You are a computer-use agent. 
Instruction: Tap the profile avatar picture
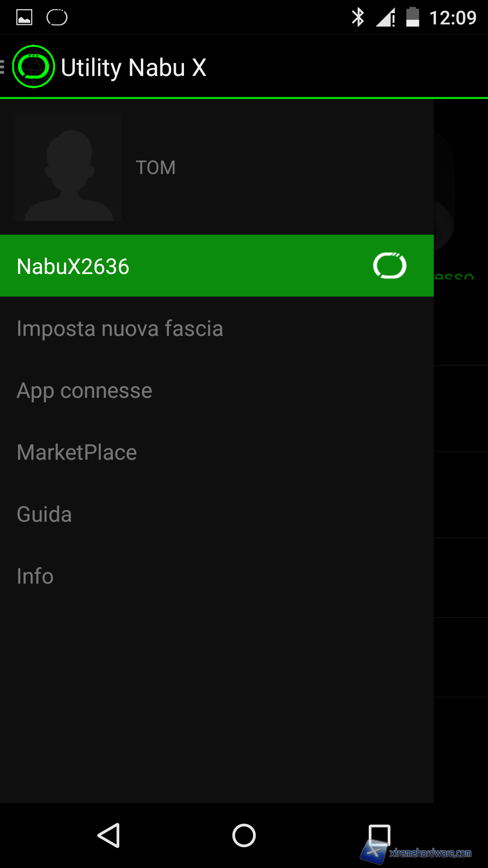[68, 167]
